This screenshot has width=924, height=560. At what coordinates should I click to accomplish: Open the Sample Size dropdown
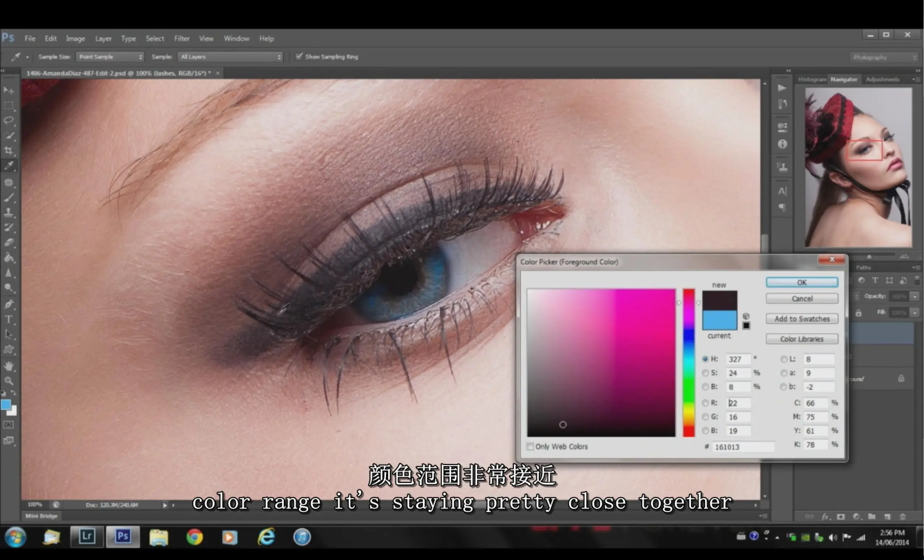click(x=109, y=57)
